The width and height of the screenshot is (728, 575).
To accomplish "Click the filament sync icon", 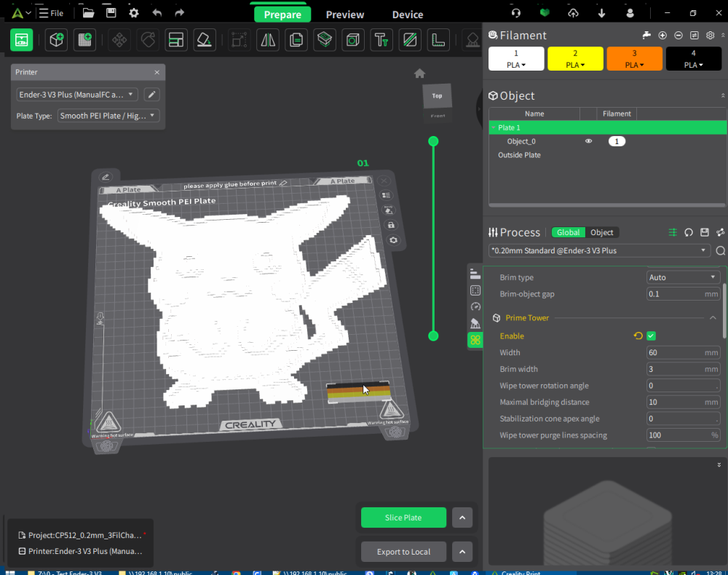I will click(694, 35).
